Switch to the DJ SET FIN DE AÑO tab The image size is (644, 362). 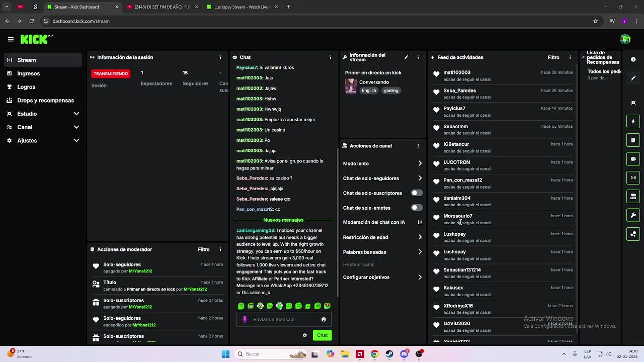162,7
